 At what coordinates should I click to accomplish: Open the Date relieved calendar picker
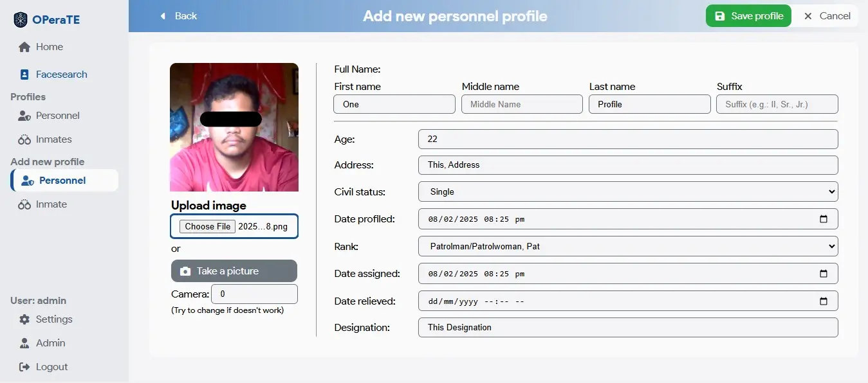(823, 301)
